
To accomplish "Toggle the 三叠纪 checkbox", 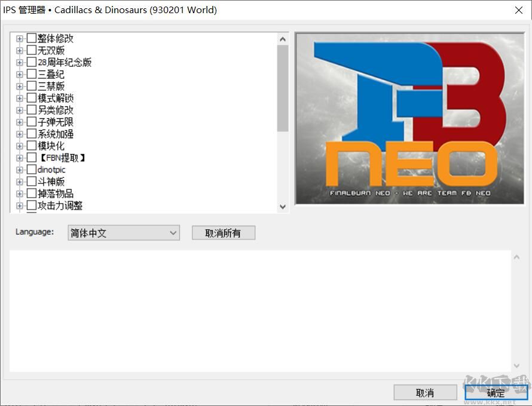I will [x=32, y=74].
